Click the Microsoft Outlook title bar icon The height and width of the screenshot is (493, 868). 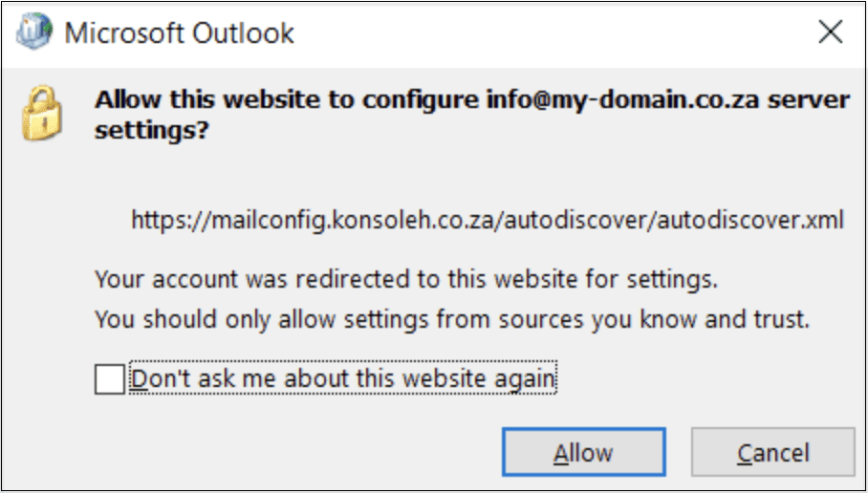[x=35, y=33]
